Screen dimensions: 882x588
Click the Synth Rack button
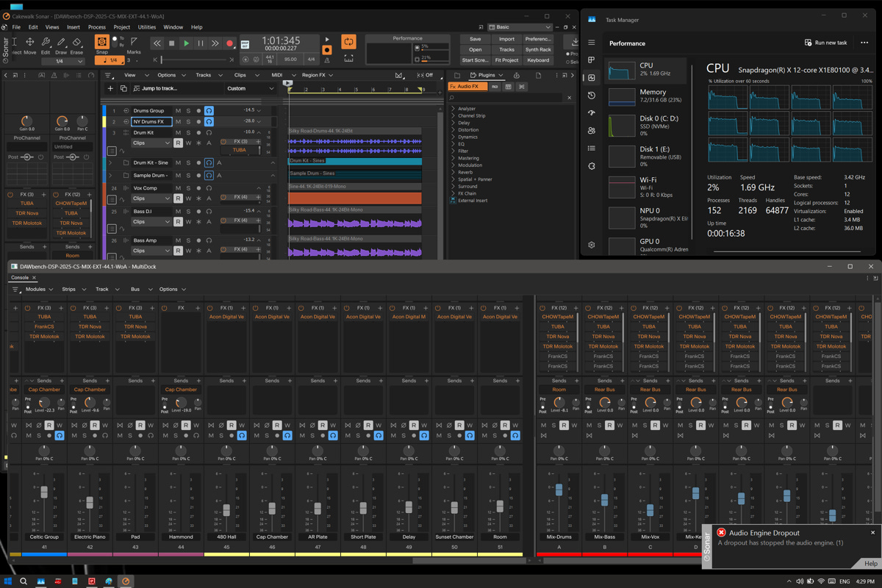[x=538, y=50]
